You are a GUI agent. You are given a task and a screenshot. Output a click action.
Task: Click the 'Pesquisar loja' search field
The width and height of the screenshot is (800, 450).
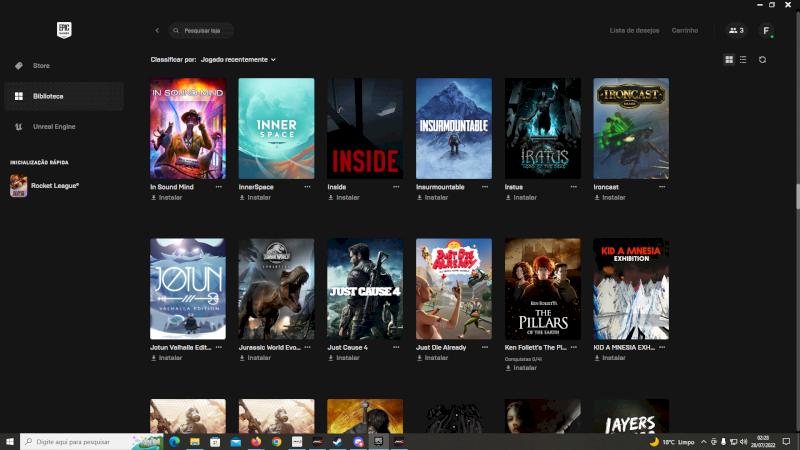tap(205, 31)
